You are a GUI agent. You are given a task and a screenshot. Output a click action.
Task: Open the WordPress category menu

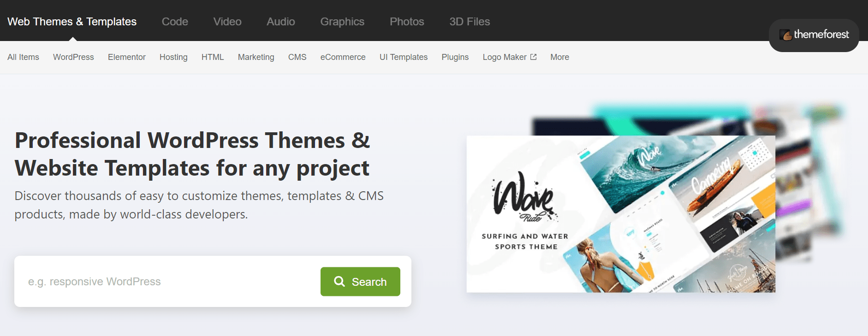click(73, 57)
